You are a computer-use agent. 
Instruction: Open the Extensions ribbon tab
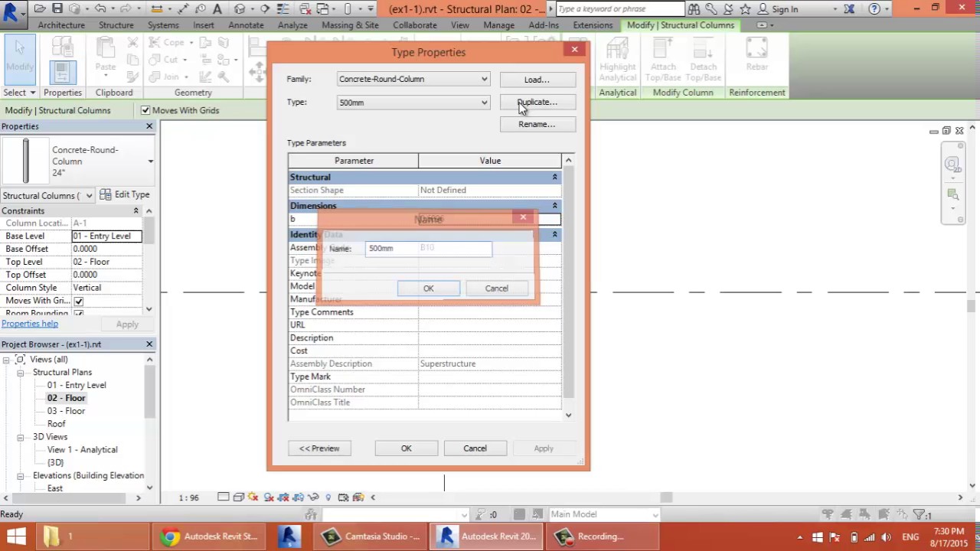point(593,25)
